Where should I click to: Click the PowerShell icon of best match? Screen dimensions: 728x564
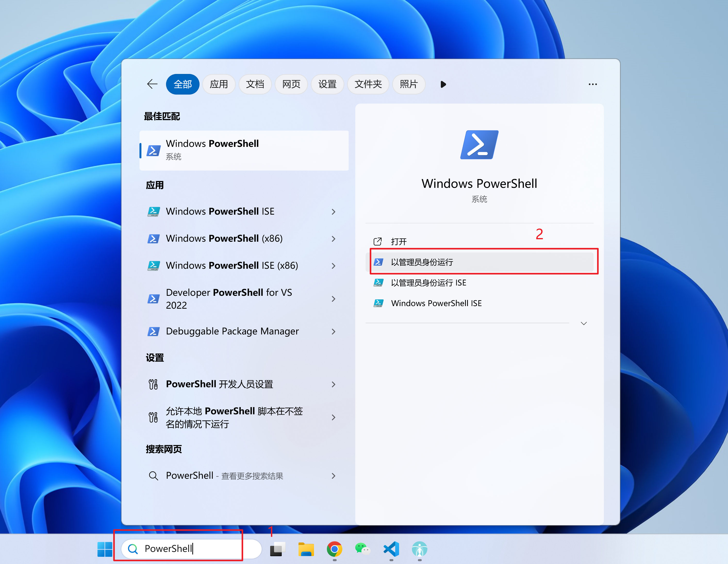click(x=154, y=150)
